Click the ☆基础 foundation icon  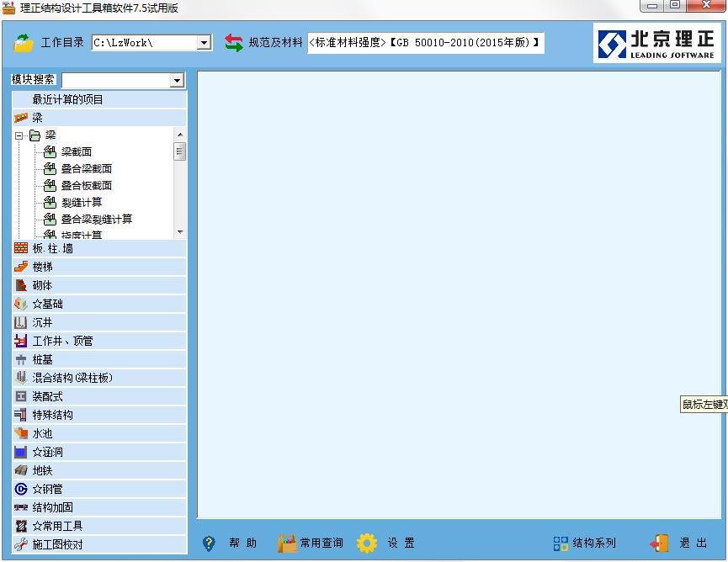click(x=21, y=304)
